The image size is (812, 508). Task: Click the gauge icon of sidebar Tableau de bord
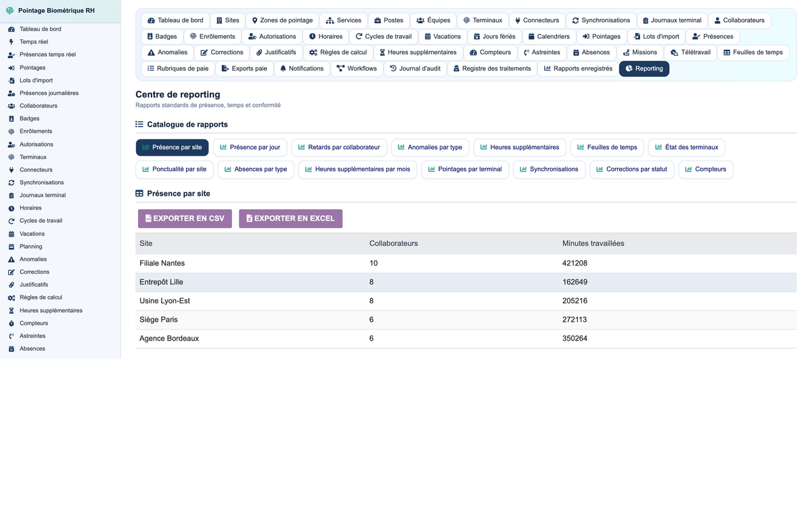coord(12,29)
